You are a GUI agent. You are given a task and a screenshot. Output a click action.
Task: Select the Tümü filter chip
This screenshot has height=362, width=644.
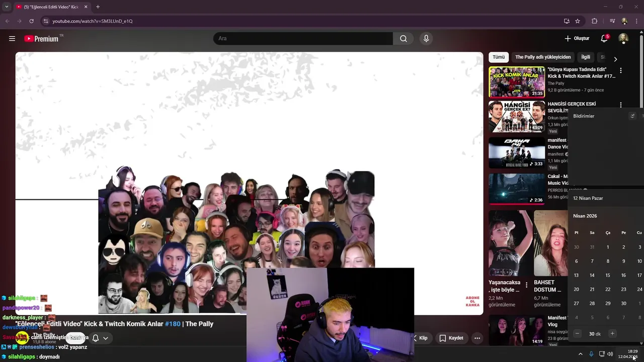(x=499, y=57)
